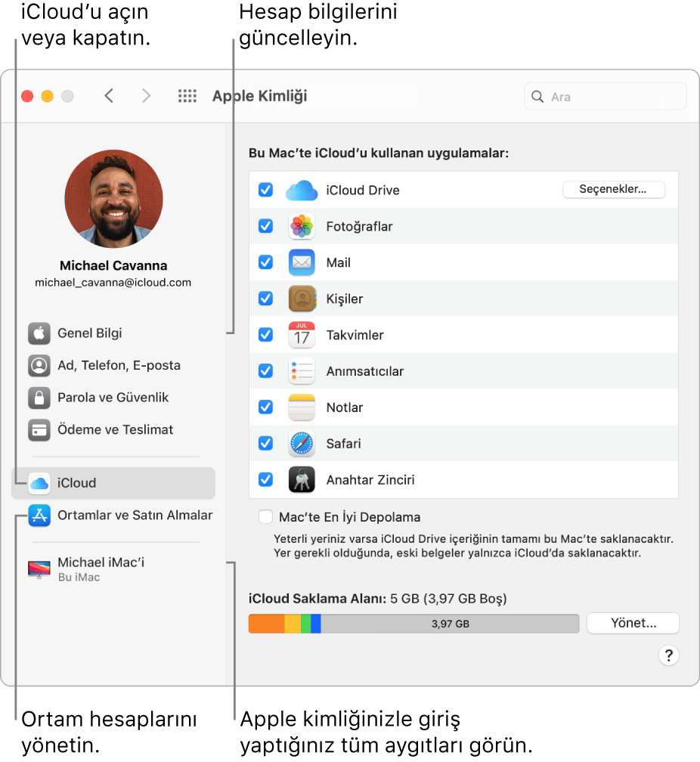Uncheck the Fotoğraflar checkbox
The height and width of the screenshot is (762, 700).
(x=265, y=226)
